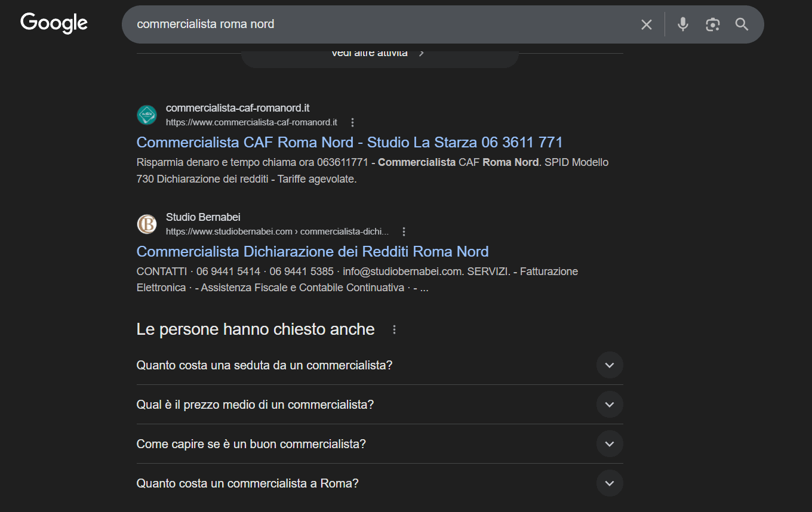Start a voice search with the microphone icon
This screenshot has height=512, width=812.
pos(682,24)
